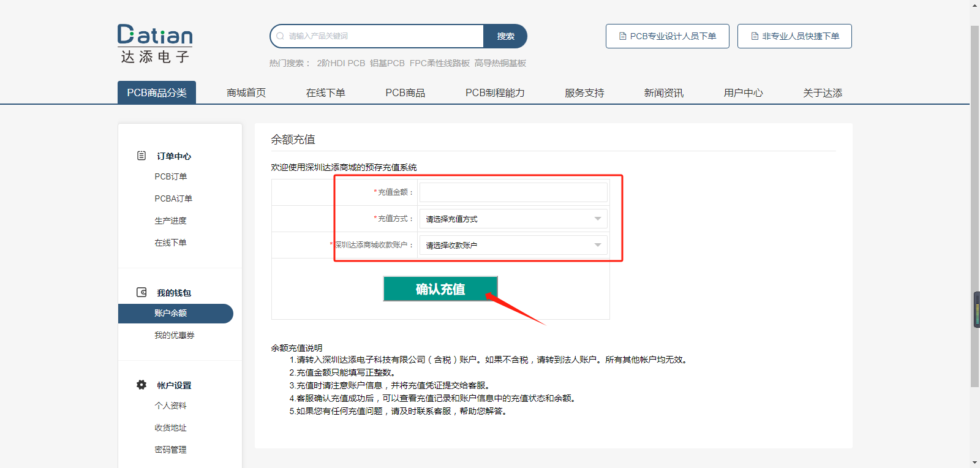This screenshot has width=980, height=468.
Task: Select 账户余额 in sidebar
Action: coord(176,313)
